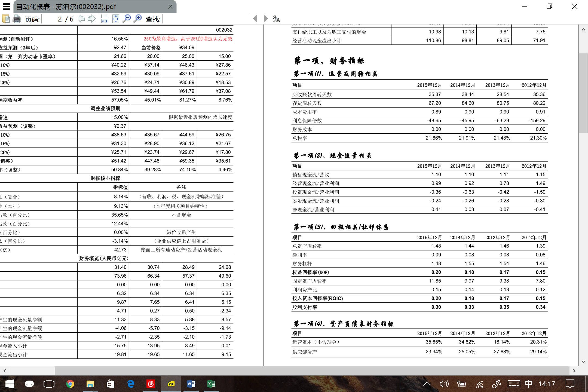The height and width of the screenshot is (392, 588).
Task: Click the horizontal scrollbar right arrow
Action: coord(574,371)
